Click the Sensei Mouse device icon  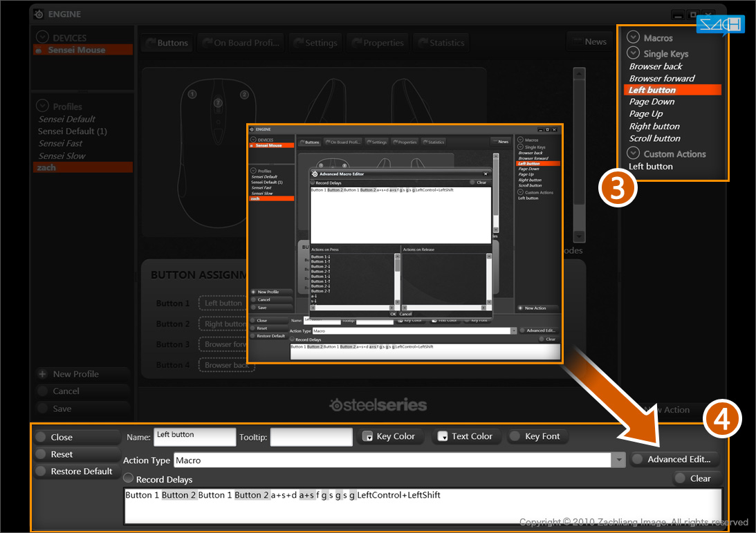pyautogui.click(x=39, y=50)
